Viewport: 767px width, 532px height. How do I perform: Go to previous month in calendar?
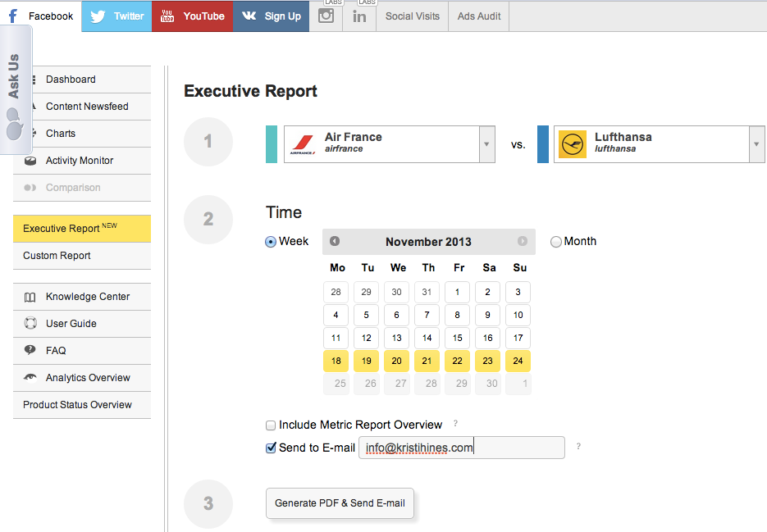click(x=335, y=241)
